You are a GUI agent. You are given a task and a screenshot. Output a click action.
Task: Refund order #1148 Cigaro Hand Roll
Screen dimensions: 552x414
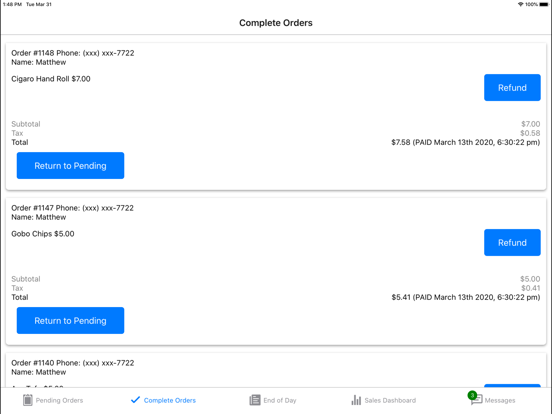pyautogui.click(x=512, y=88)
